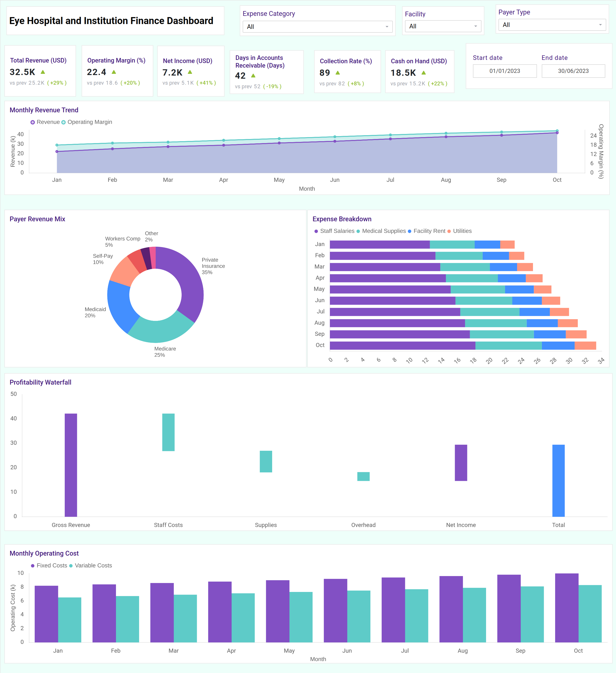
Task: Click the Operating Margin up-trend arrow icon
Action: (x=114, y=72)
